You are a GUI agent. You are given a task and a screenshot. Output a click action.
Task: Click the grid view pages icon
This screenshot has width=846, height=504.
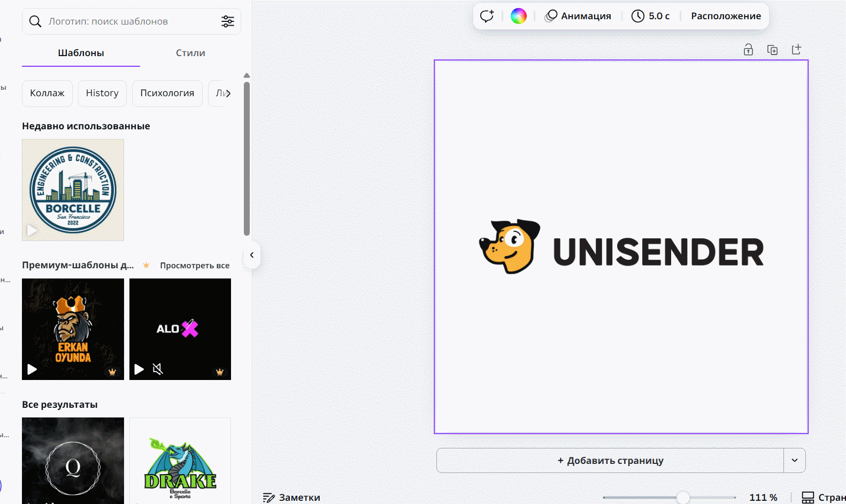click(807, 498)
